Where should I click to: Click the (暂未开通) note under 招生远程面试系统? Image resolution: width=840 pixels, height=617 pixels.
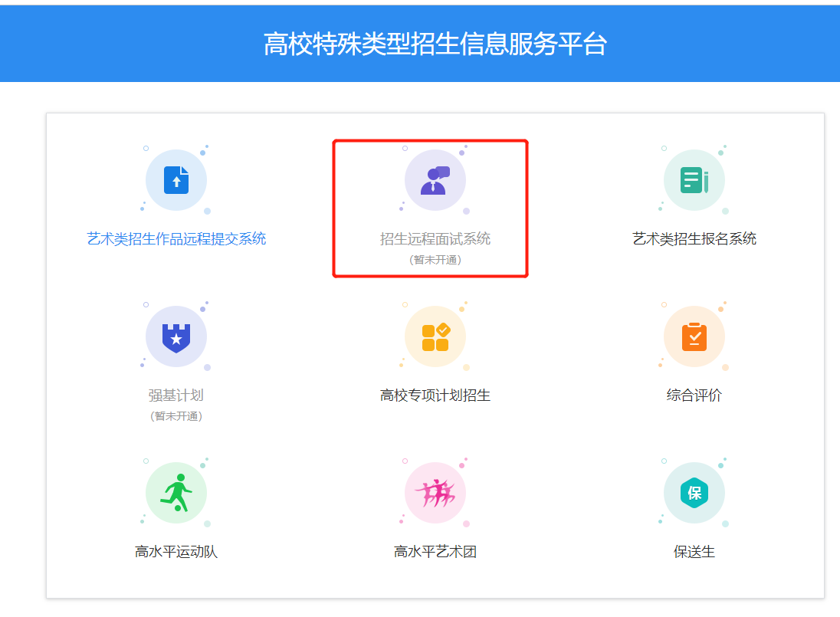(435, 260)
